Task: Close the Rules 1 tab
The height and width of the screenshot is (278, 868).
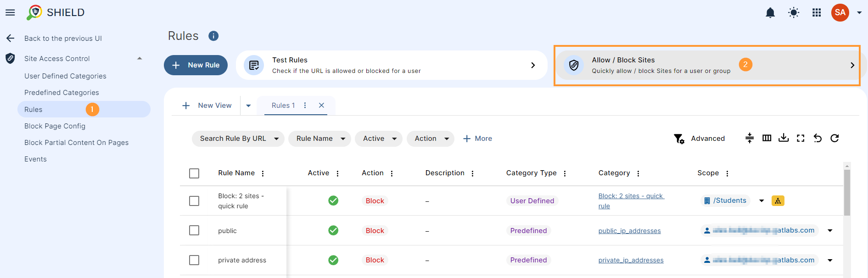Action: point(321,106)
